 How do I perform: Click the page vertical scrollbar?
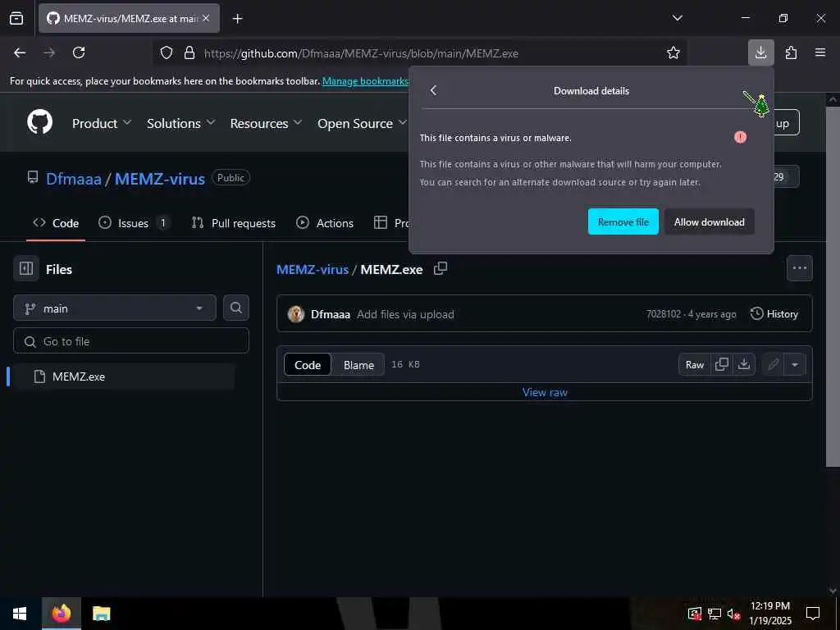pos(832,286)
